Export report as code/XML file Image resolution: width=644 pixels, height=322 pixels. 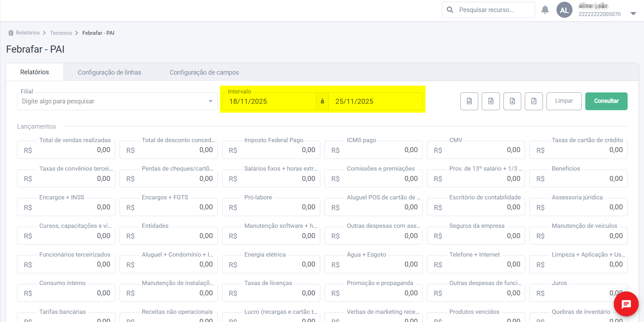click(469, 101)
